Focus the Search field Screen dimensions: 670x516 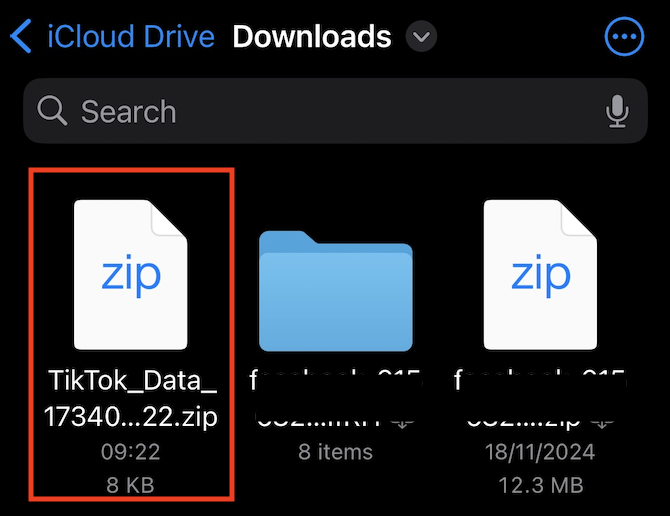pos(320,112)
